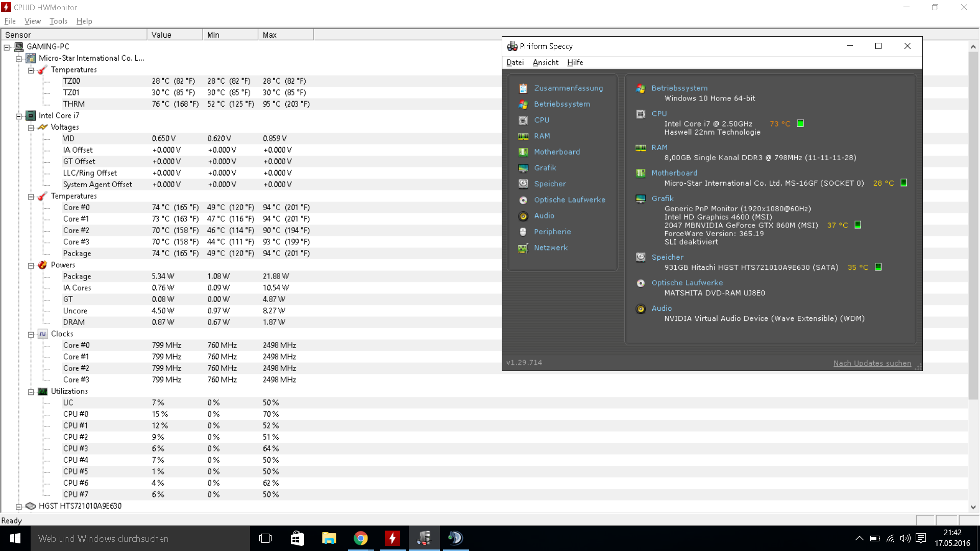The height and width of the screenshot is (551, 980).
Task: Click the Intel Core i7 chip icon in HWMonitor
Action: [31, 116]
